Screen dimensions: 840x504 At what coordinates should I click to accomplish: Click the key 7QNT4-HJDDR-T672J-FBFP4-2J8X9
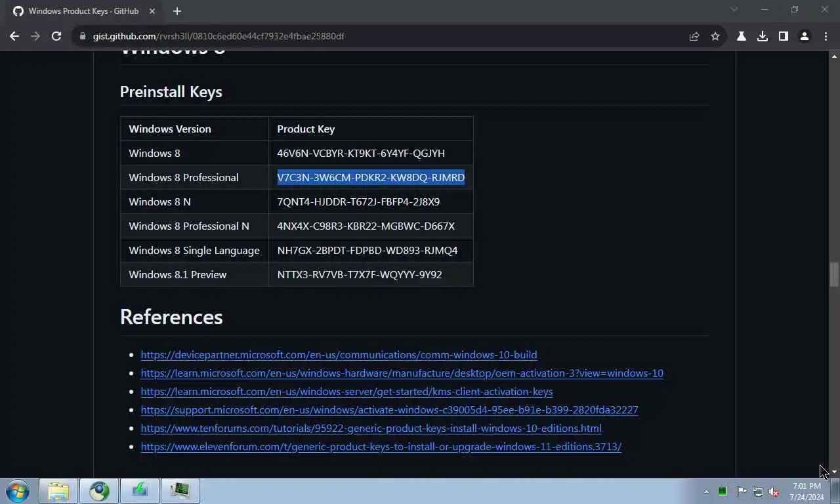358,201
